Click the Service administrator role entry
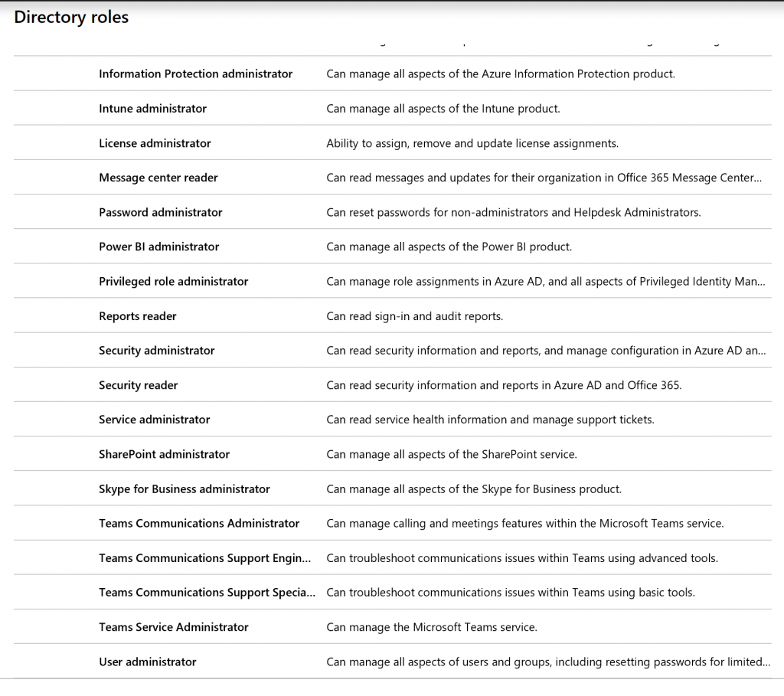This screenshot has height=696, width=784. pyautogui.click(x=154, y=420)
